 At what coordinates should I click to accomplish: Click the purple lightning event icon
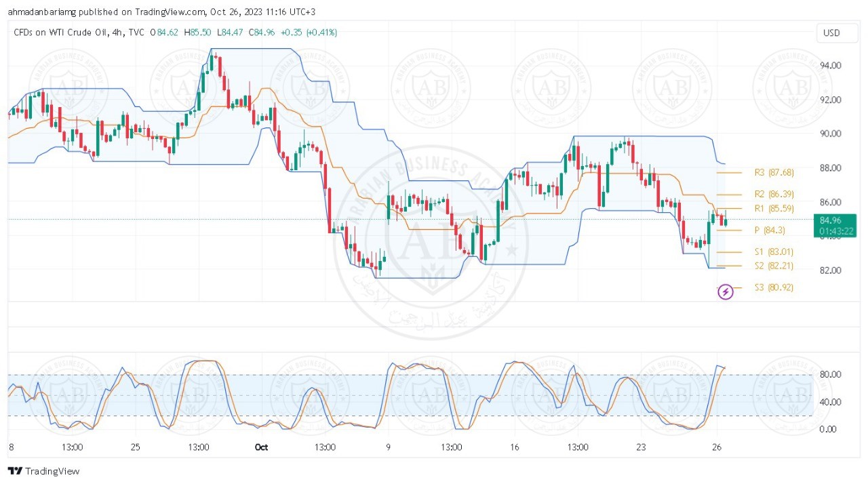pyautogui.click(x=725, y=292)
